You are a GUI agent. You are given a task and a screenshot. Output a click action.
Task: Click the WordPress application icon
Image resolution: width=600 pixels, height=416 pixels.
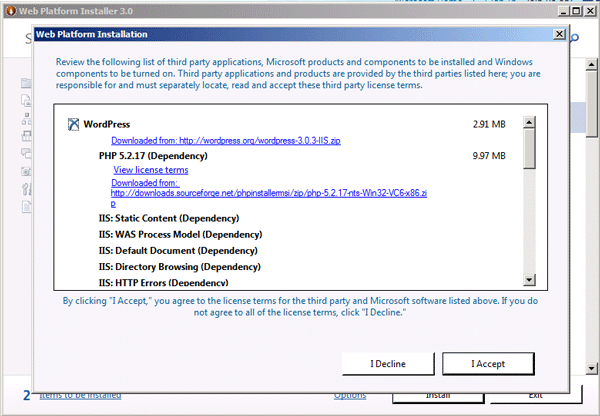(x=73, y=124)
